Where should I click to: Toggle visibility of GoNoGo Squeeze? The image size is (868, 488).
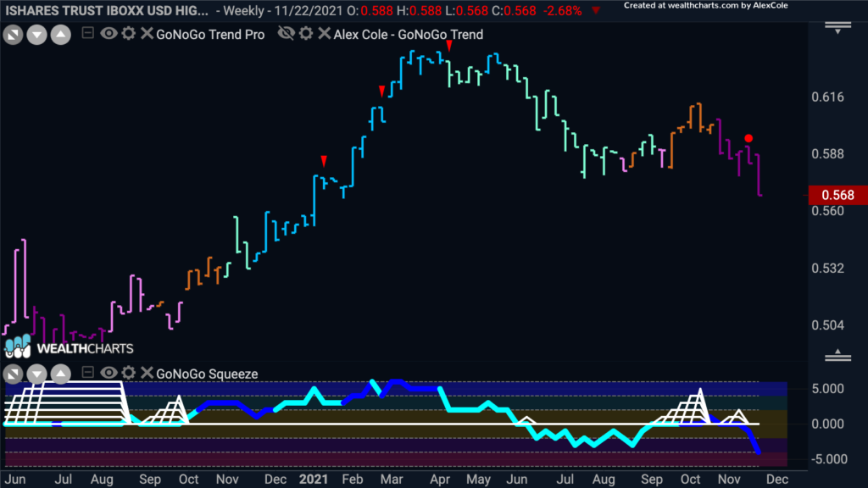coord(108,373)
